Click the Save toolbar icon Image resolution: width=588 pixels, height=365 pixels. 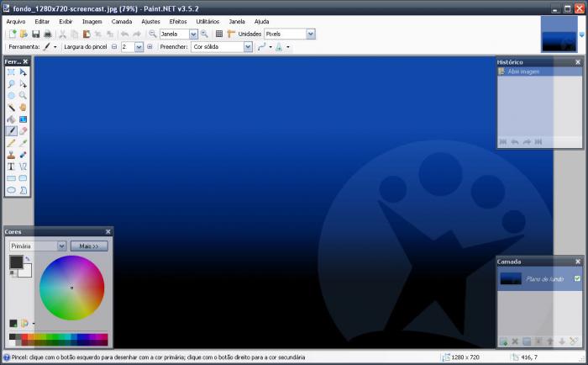click(35, 34)
